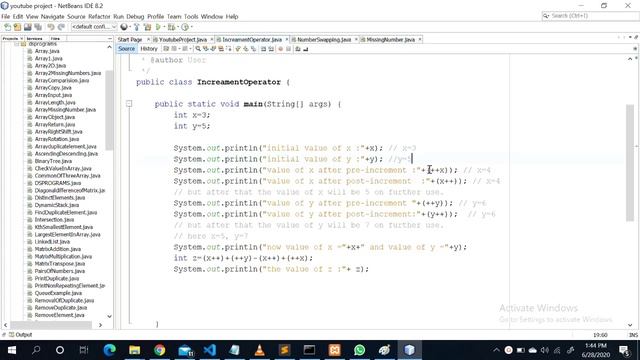Viewport: 640px width, 360px height.
Task: Click the Build Project hammer icon
Action: point(137,27)
